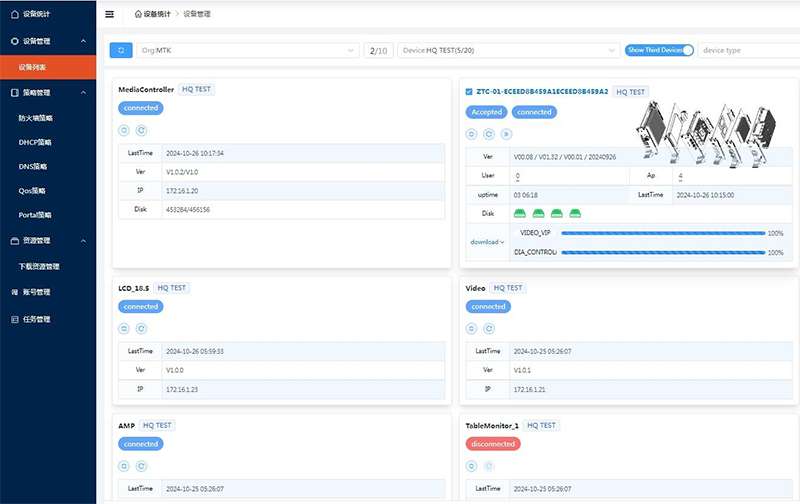Click the fourth green disk icon in ZTC-01

(575, 213)
